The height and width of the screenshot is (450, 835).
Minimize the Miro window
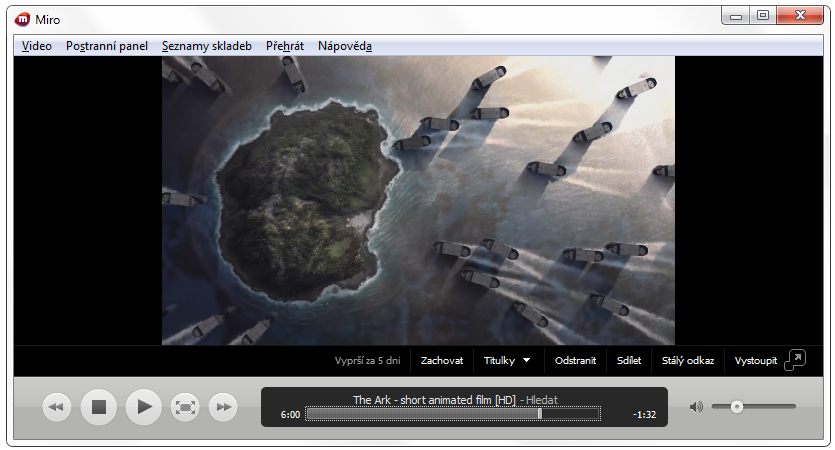click(735, 16)
